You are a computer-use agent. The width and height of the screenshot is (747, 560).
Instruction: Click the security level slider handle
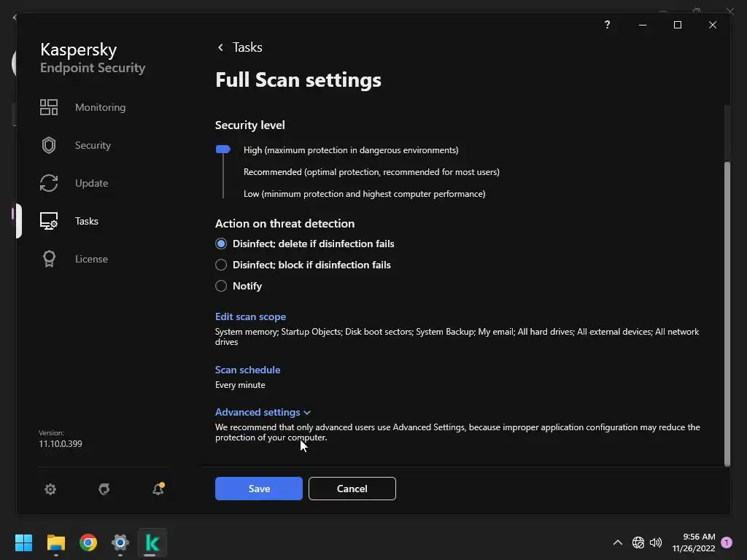click(x=223, y=149)
